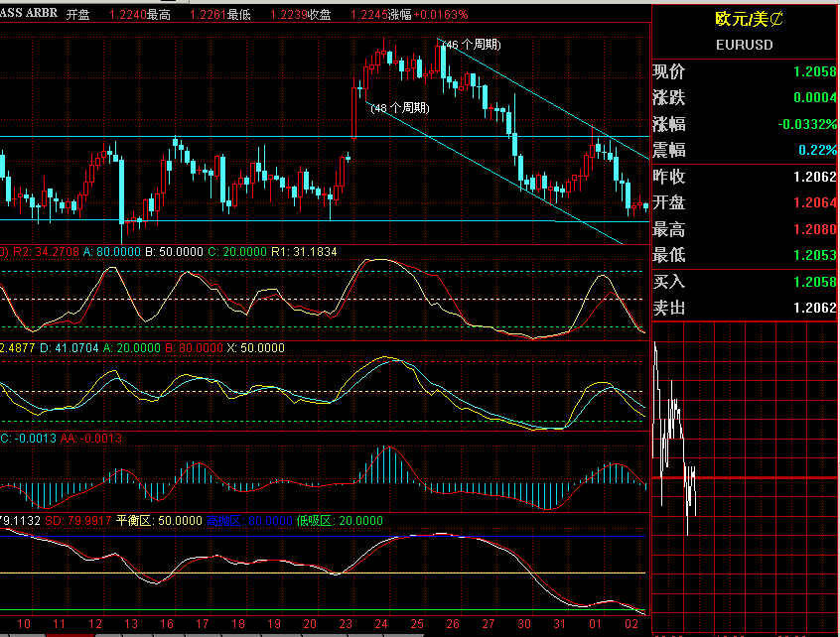Click the header low price 1.2239
Viewport: 840px width, 637px height.
[x=289, y=15]
